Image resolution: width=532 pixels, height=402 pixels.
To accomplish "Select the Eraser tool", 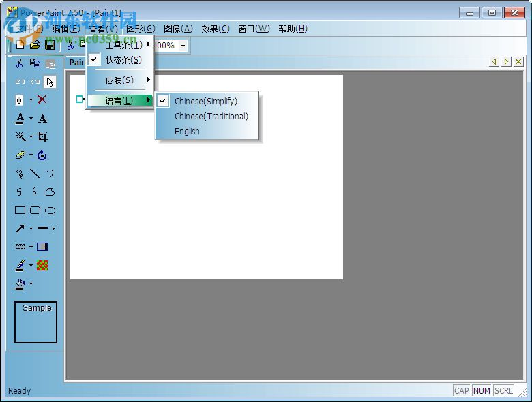I will click(x=20, y=155).
